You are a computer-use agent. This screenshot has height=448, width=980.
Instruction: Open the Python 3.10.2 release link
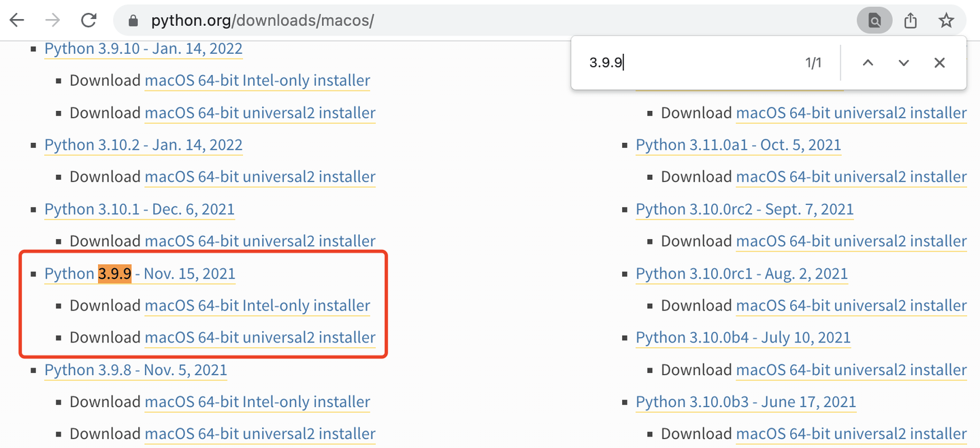pyautogui.click(x=143, y=144)
